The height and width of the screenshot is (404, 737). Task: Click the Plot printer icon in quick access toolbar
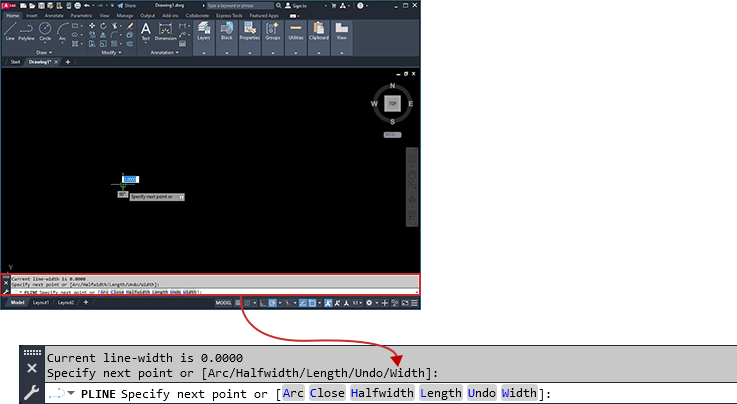(78, 6)
